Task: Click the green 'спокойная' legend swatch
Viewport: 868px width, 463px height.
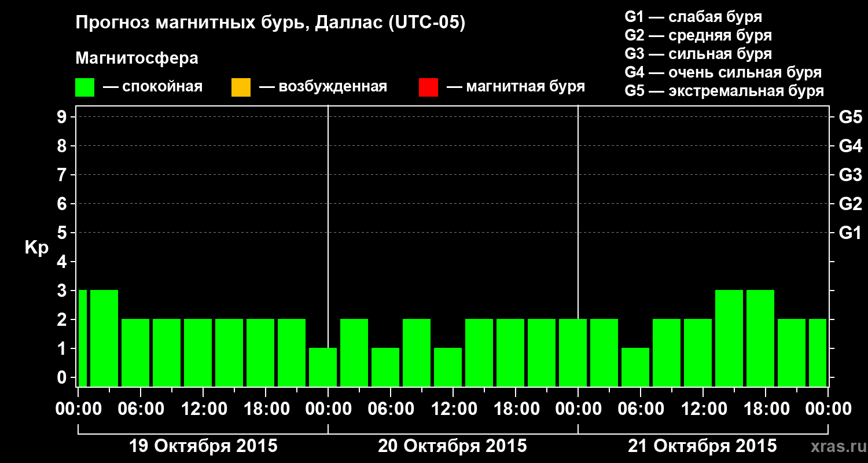Action: [x=85, y=87]
